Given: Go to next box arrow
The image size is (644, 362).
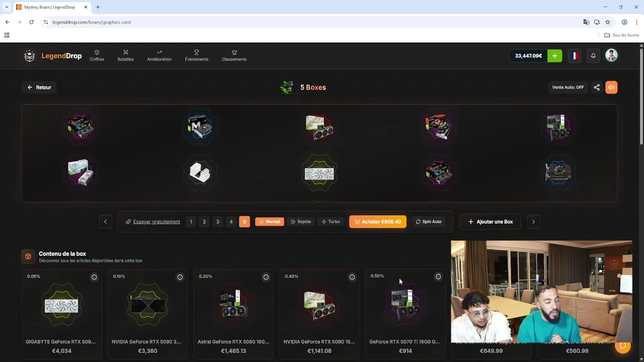Looking at the screenshot, I should [x=533, y=222].
